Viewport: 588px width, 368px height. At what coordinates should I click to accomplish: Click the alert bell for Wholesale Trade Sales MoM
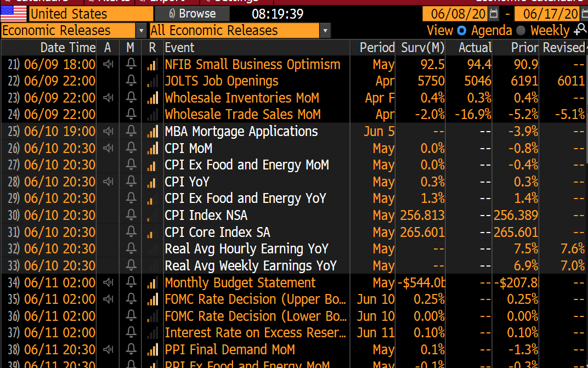[131, 114]
